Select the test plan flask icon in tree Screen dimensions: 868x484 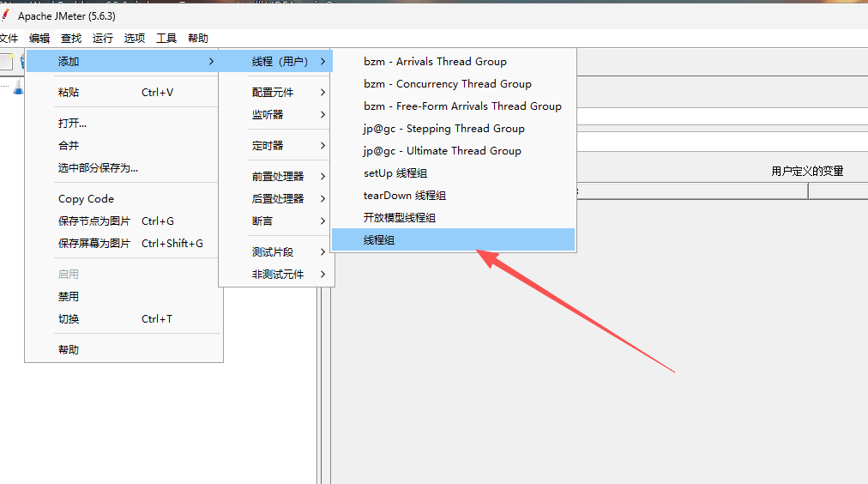pyautogui.click(x=19, y=87)
